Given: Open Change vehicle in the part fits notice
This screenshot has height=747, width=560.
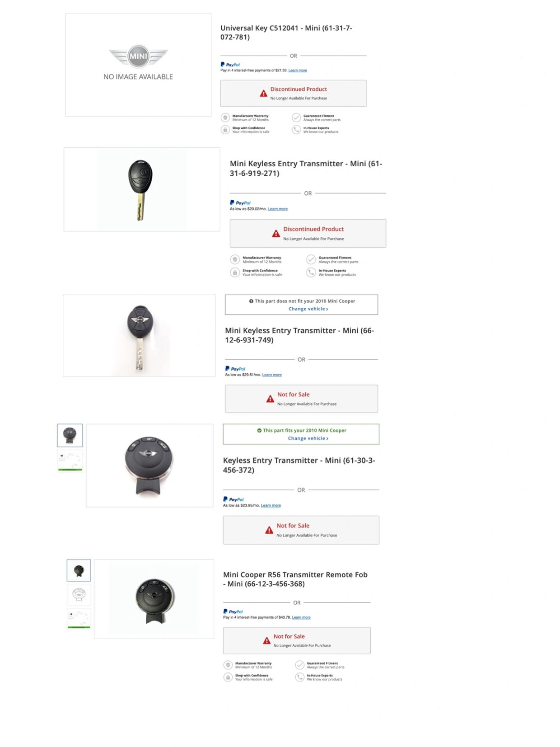Looking at the screenshot, I should [x=308, y=438].
